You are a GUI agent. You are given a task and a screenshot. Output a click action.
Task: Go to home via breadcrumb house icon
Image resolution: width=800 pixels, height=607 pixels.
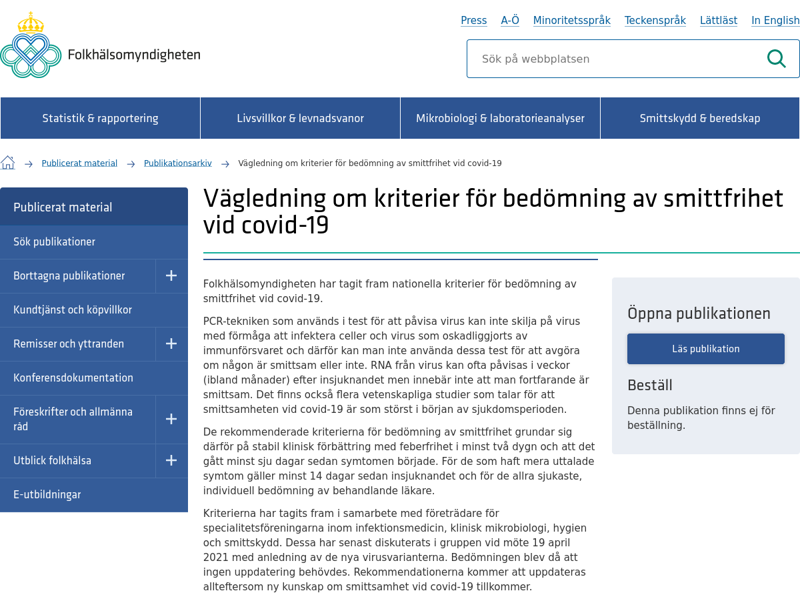(x=8, y=163)
